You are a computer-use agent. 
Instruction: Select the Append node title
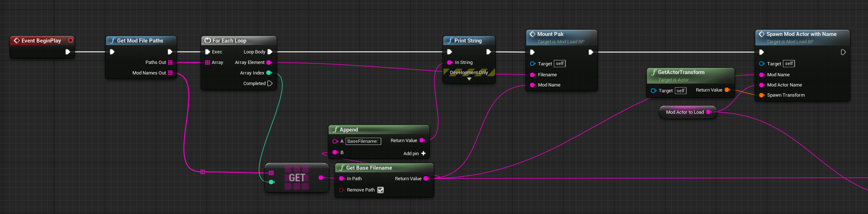[x=349, y=130]
